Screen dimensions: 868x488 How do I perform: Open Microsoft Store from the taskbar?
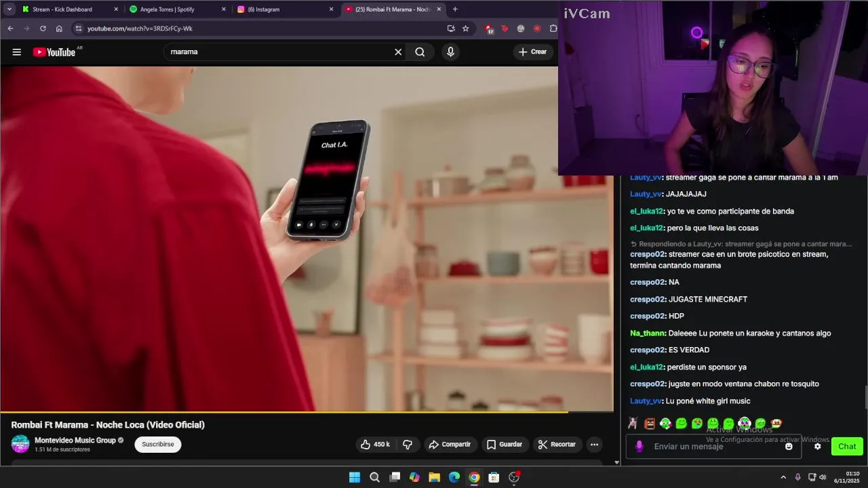point(494,477)
